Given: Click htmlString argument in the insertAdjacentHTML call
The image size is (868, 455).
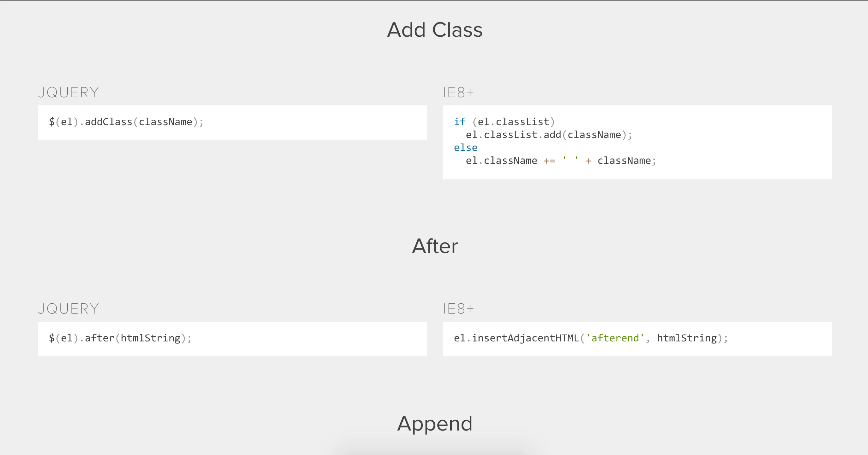Looking at the screenshot, I should point(687,338).
